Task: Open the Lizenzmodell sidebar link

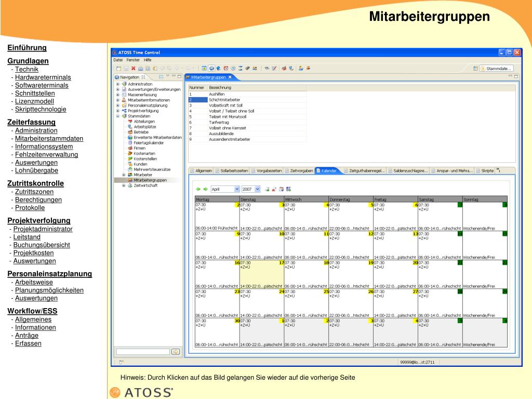Action: (x=34, y=101)
